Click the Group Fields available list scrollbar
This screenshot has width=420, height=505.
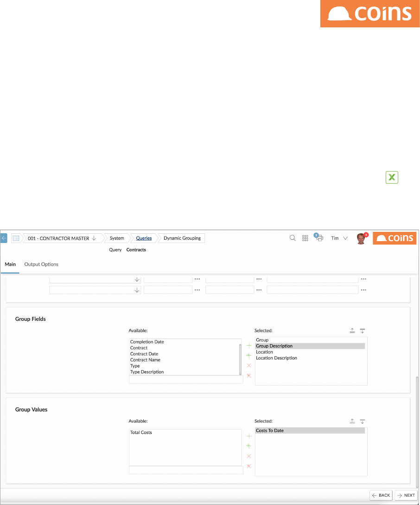(x=240, y=359)
